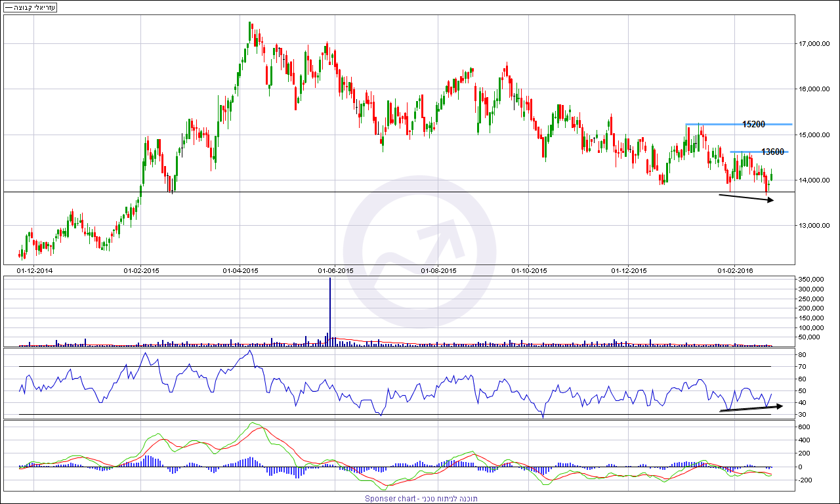Viewport: 840px width, 504px height.
Task: Select the black horizontal support line
Action: [394, 192]
